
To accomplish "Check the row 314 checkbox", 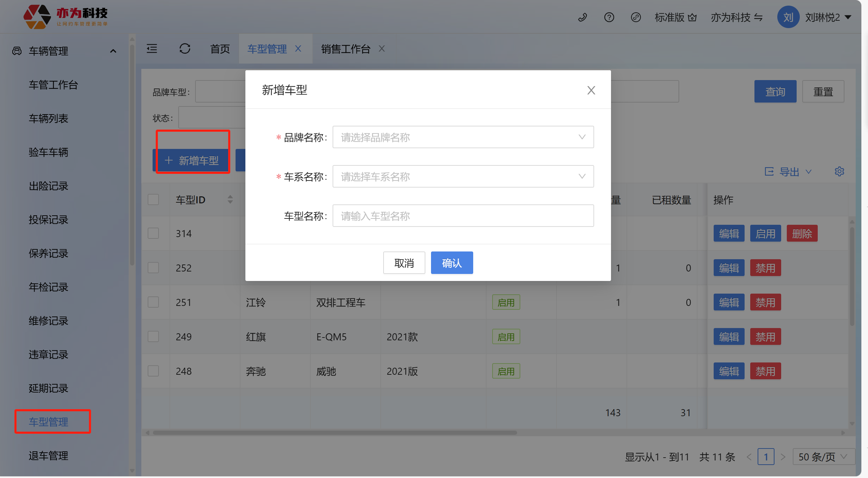I will click(x=153, y=233).
